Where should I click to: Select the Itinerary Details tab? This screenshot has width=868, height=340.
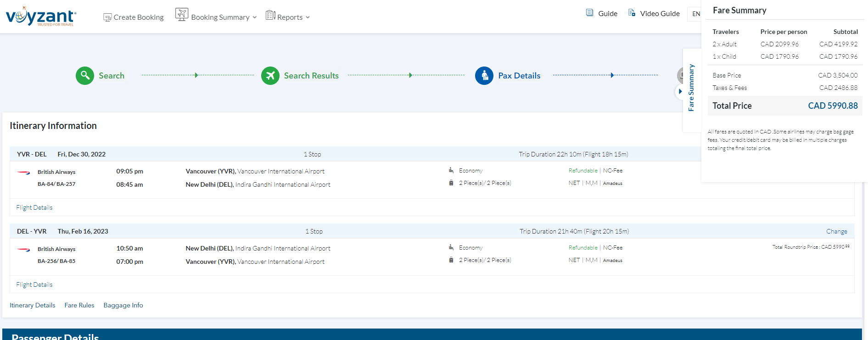point(32,305)
